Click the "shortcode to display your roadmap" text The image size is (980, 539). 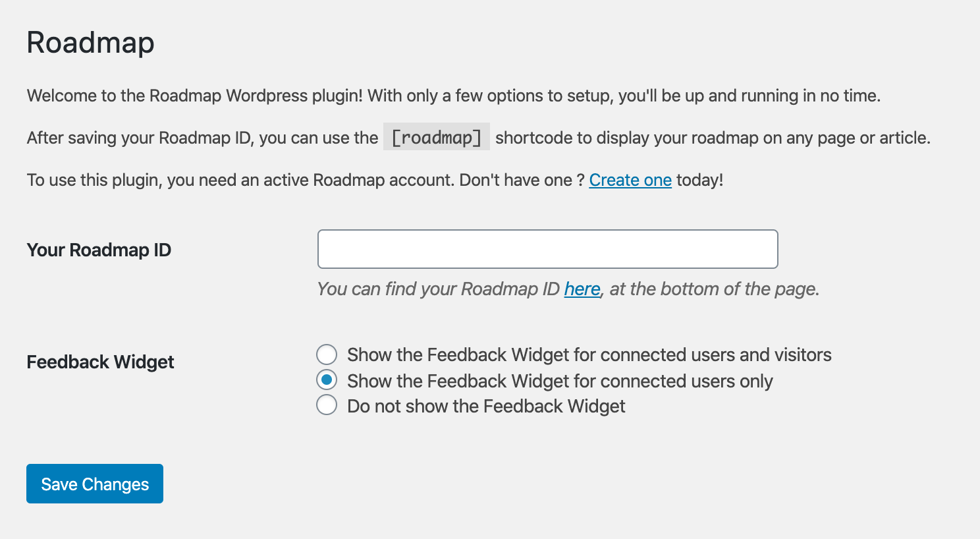[x=713, y=138]
